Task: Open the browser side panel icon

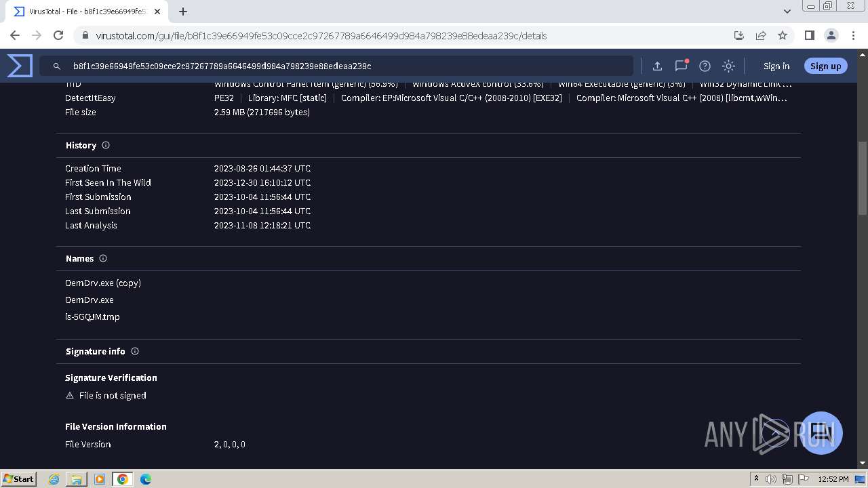Action: click(809, 35)
